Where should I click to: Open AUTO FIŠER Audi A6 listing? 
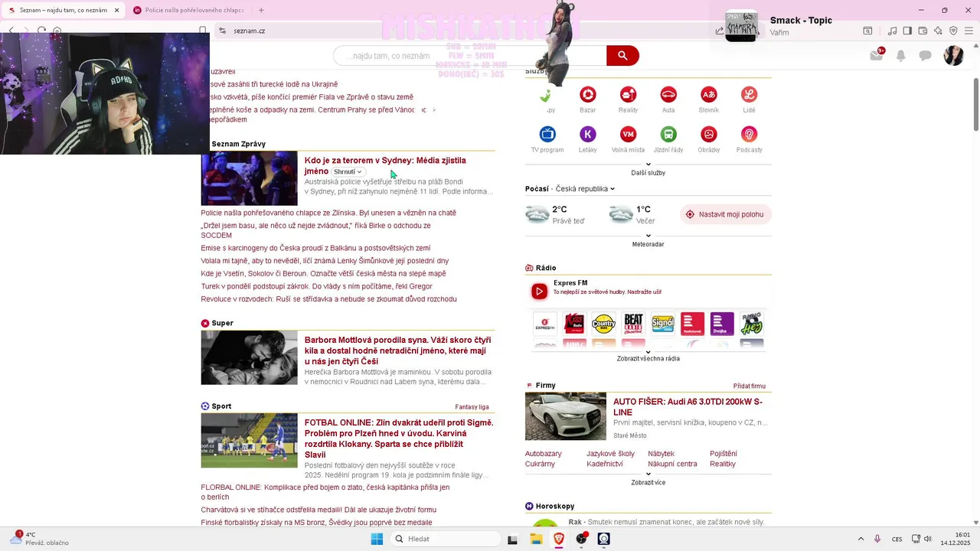click(688, 406)
